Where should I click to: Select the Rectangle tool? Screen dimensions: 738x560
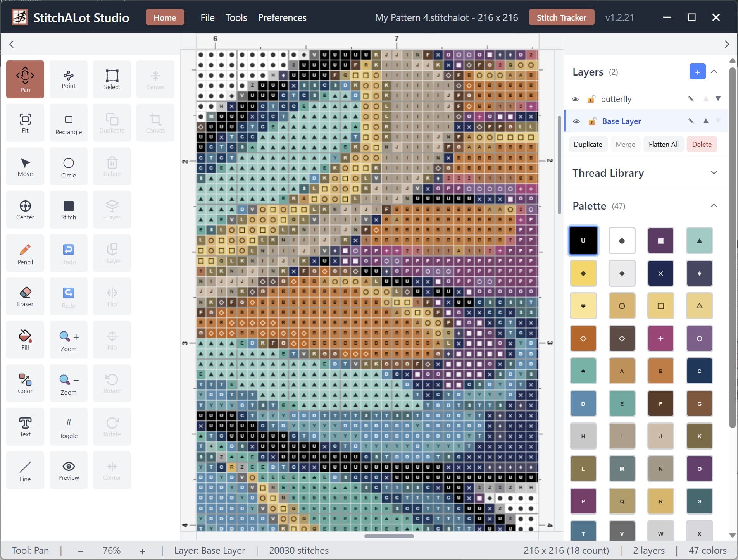point(69,122)
